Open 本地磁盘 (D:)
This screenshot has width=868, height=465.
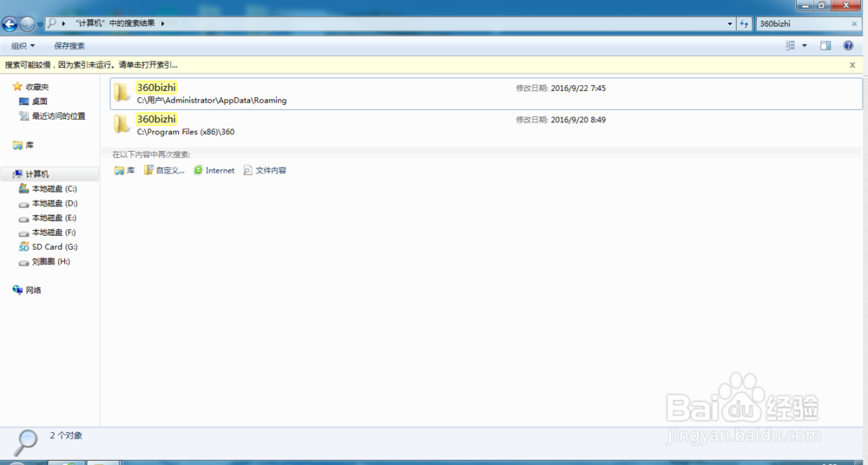point(48,203)
